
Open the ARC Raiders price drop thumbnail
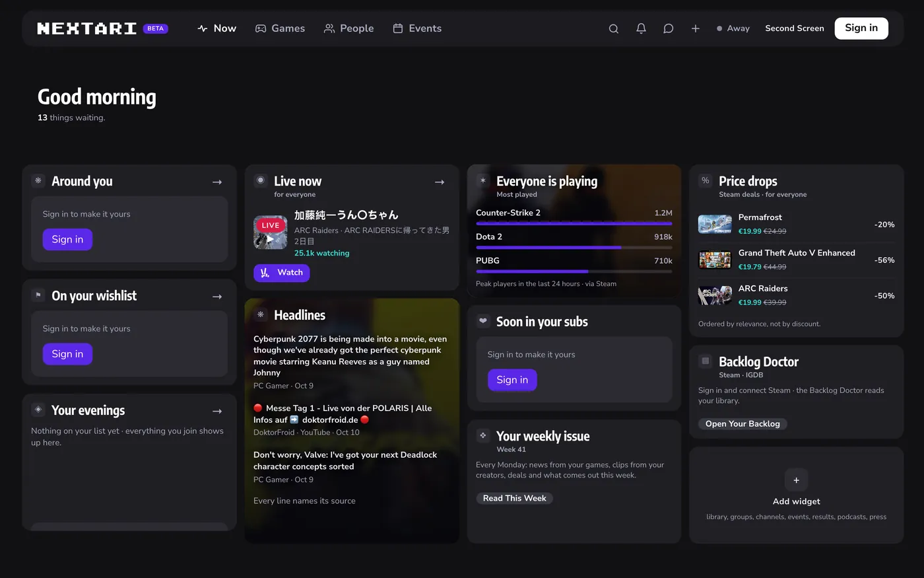[715, 295]
